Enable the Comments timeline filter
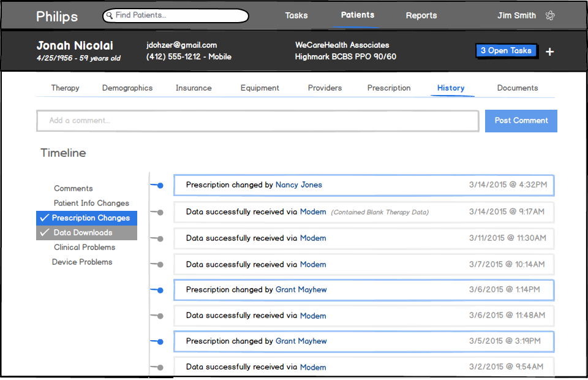Viewport: 588px width, 380px height. [x=73, y=189]
